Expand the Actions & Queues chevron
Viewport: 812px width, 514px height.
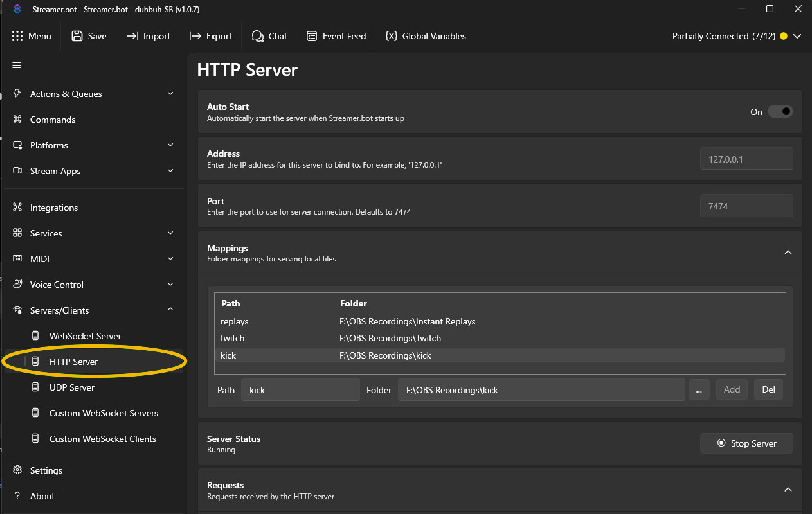[170, 94]
